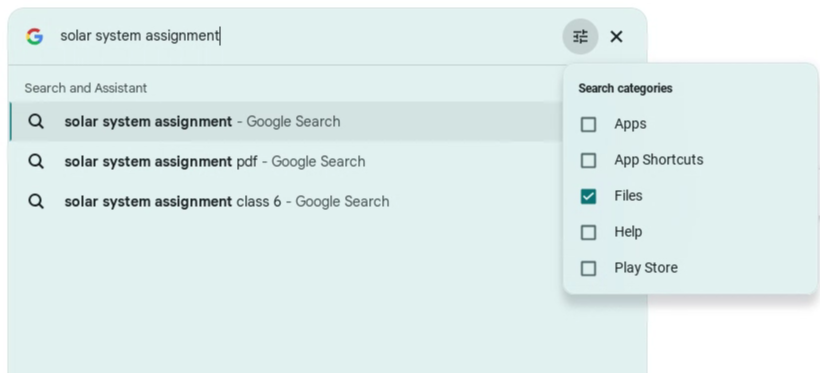Open the search categories filter icon
Image resolution: width=820 pixels, height=375 pixels.
coord(580,37)
